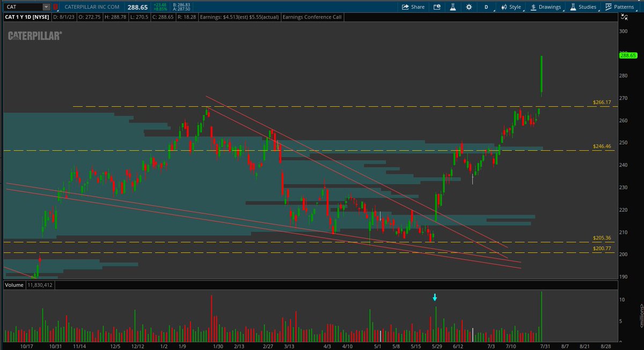Click the $205.36 price level label
Screen dimensions: 644x350
pos(602,237)
